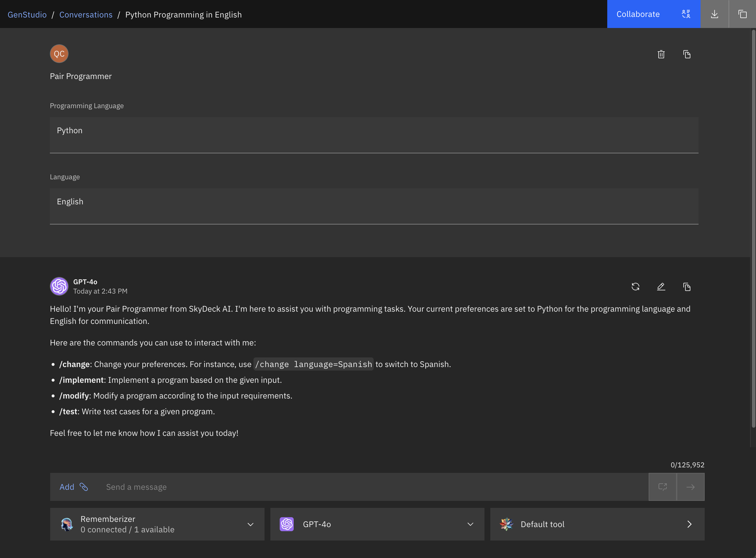
Task: Expand the Rememberizer connections dropdown
Action: point(250,524)
